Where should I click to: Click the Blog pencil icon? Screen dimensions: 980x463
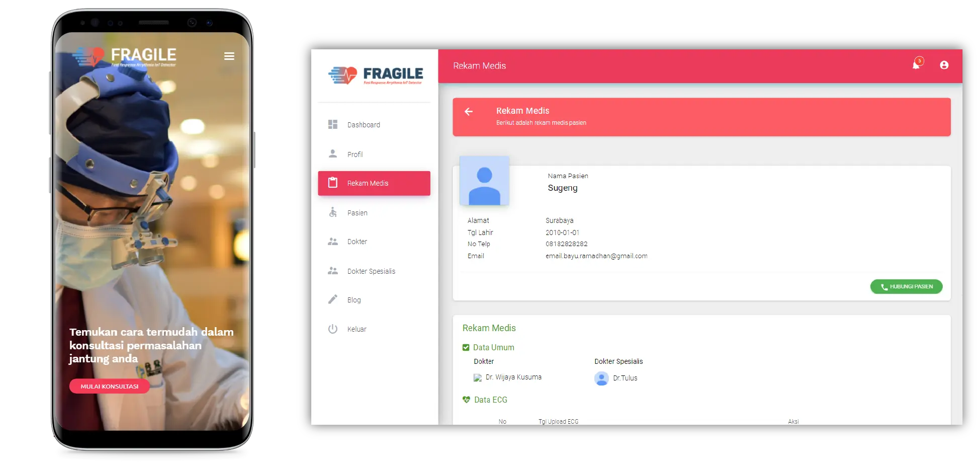coord(333,300)
